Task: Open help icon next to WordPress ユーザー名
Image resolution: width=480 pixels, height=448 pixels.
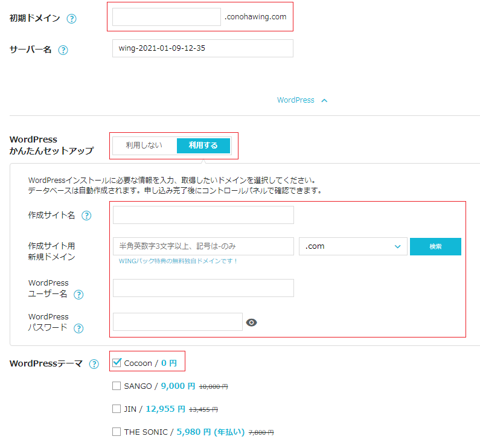Action: point(78,295)
